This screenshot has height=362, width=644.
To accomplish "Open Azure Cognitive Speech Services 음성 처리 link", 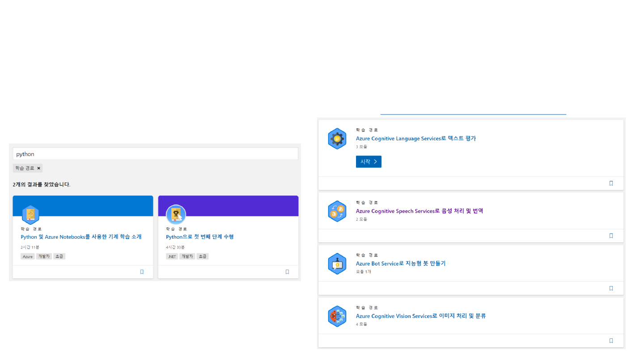I will [x=419, y=211].
